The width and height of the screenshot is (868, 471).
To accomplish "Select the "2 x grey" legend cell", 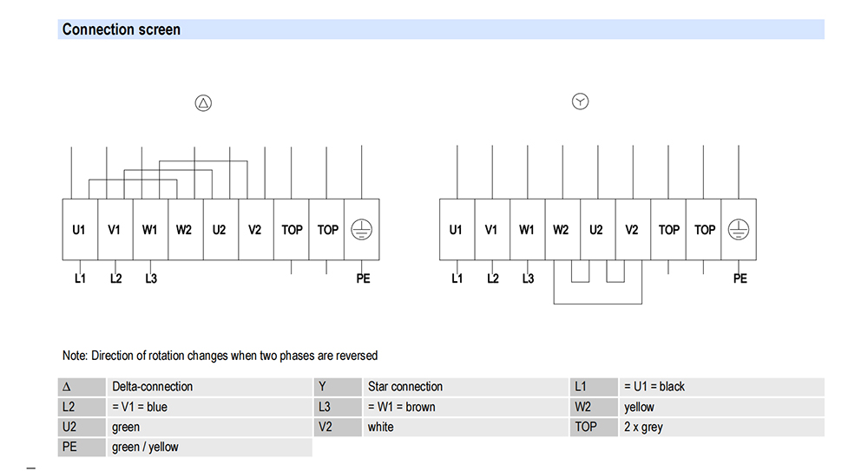I will click(x=643, y=427).
